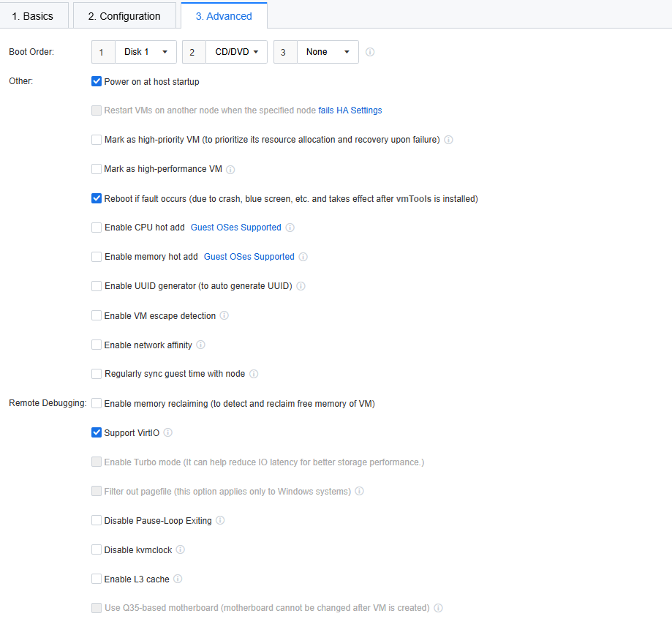This screenshot has height=627, width=672.
Task: Select the 3. Advanced tab
Action: pyautogui.click(x=224, y=16)
